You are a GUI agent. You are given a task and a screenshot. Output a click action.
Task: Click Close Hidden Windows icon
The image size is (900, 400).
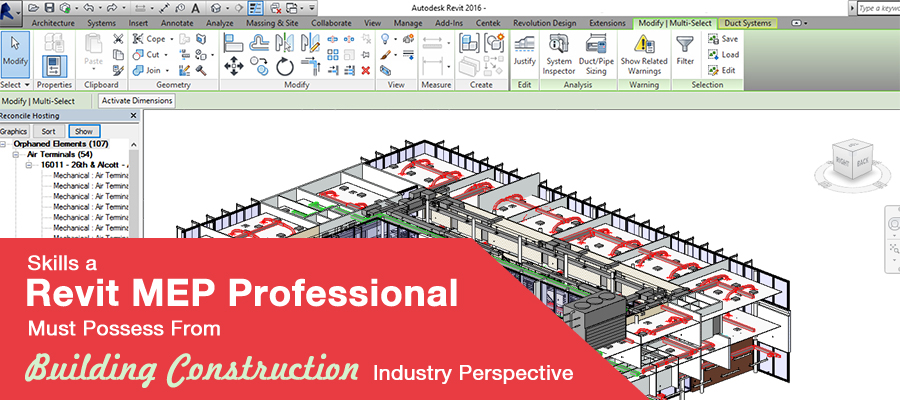coord(276,8)
